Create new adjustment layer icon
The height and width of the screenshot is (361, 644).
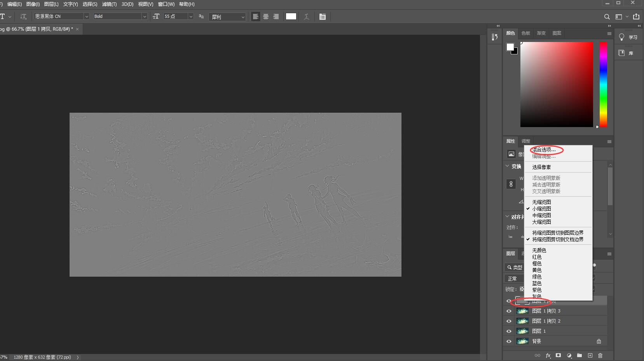coord(569,355)
